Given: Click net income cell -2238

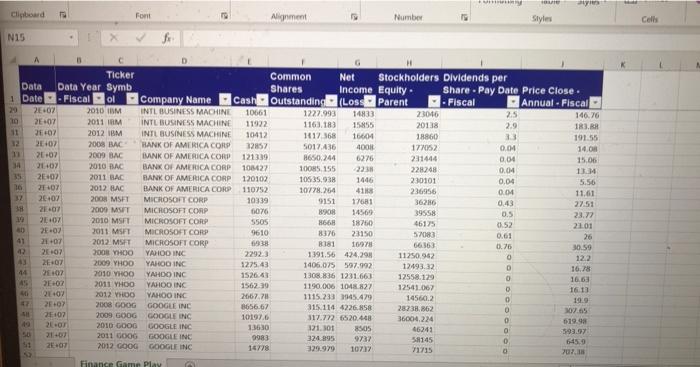Looking at the screenshot, I should click(x=363, y=169).
